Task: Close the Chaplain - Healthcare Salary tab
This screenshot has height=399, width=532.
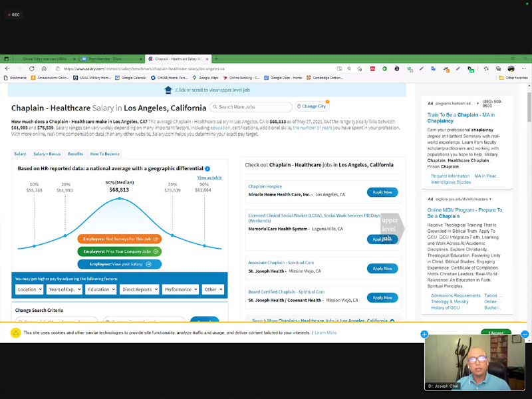Action: (x=207, y=59)
